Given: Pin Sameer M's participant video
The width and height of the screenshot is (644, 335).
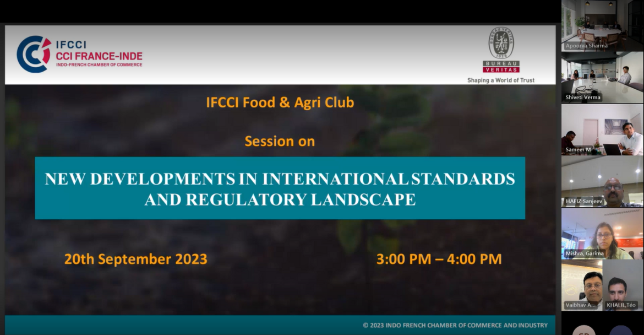Looking at the screenshot, I should tap(602, 129).
